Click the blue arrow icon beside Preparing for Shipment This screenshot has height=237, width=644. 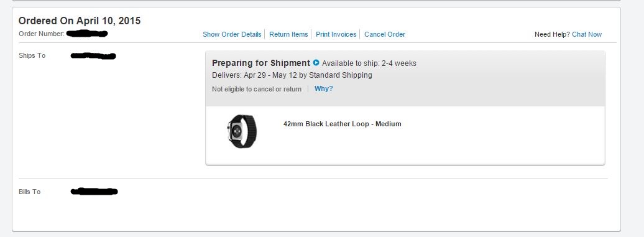[316, 63]
